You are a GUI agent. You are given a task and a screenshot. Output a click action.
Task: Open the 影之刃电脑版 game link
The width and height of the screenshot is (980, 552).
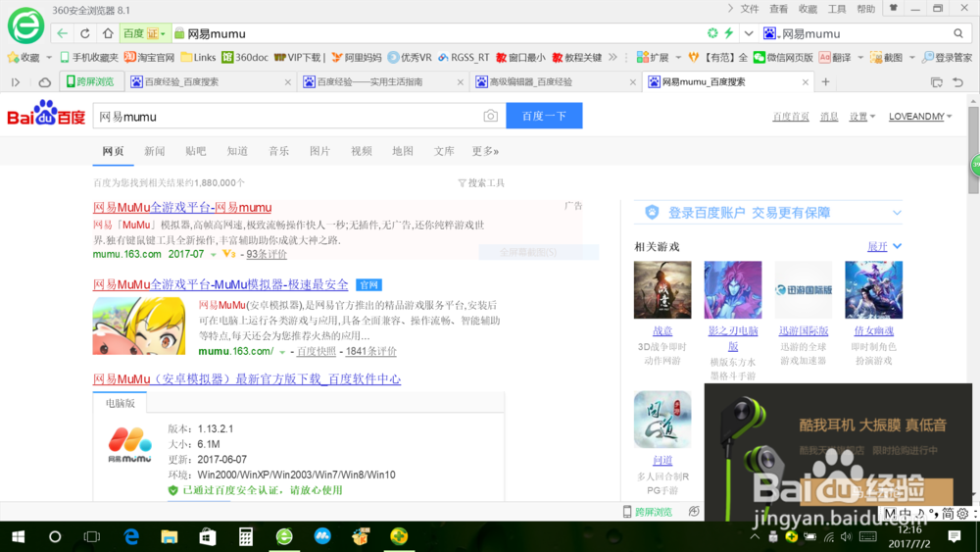coord(733,338)
